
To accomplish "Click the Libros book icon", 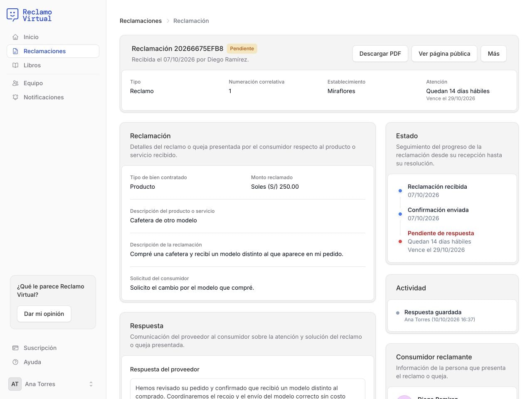I will pyautogui.click(x=15, y=65).
